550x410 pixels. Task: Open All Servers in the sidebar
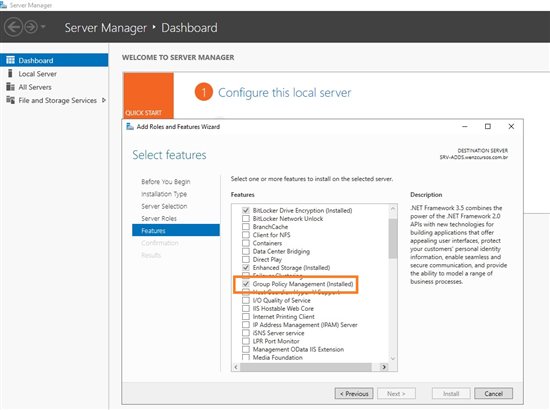coord(35,87)
